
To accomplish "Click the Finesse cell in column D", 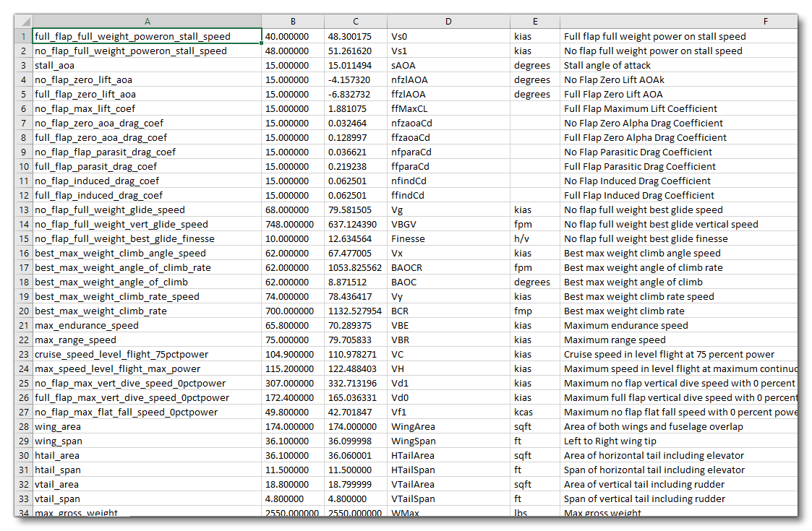I will [x=448, y=238].
